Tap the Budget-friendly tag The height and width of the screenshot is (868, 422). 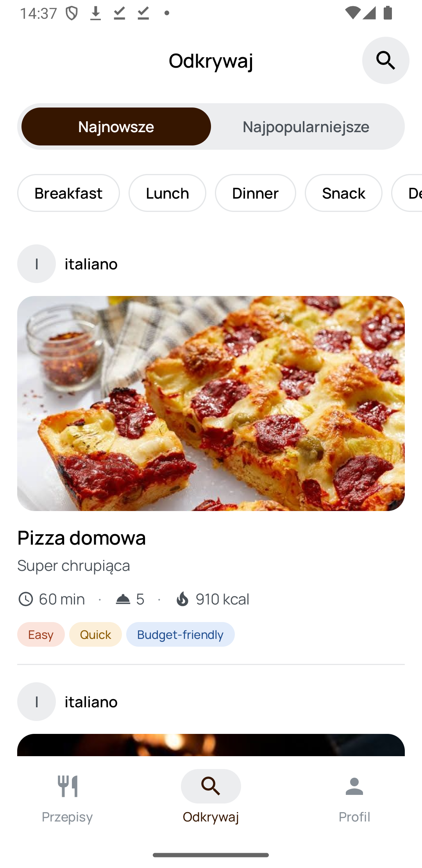pos(180,635)
